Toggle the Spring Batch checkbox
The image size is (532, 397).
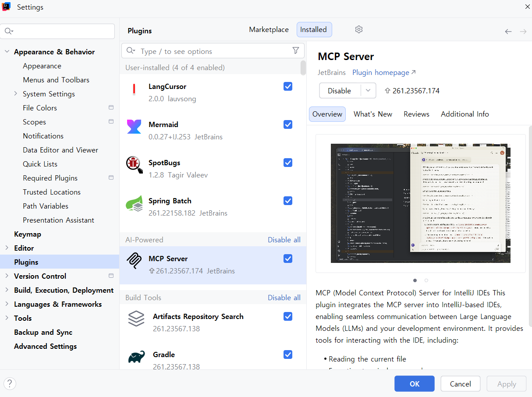[x=288, y=201]
